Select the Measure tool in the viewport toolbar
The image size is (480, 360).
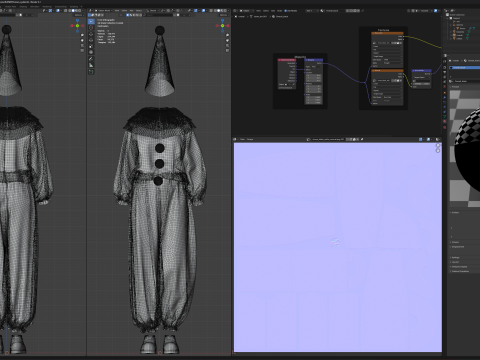[x=91, y=65]
